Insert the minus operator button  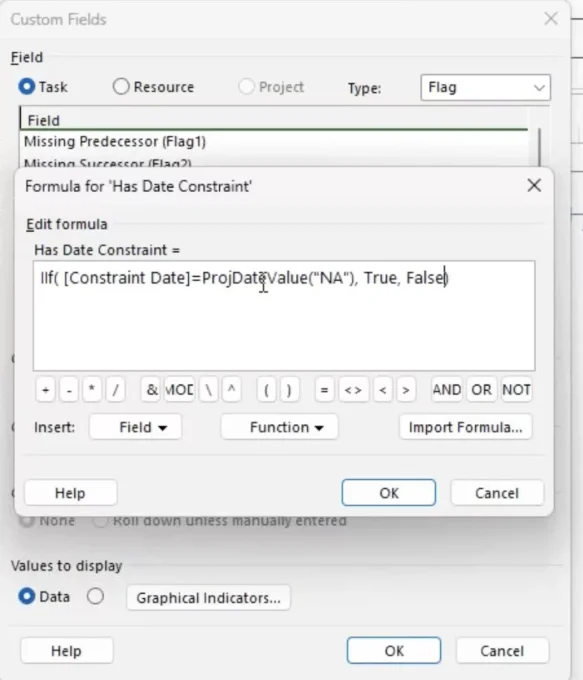click(69, 389)
